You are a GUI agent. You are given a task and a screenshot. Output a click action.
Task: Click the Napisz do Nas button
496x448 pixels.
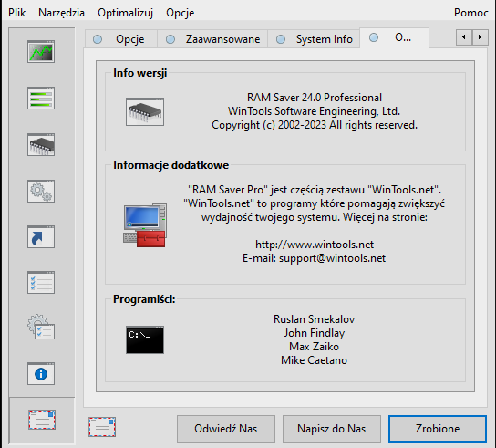pos(332,429)
